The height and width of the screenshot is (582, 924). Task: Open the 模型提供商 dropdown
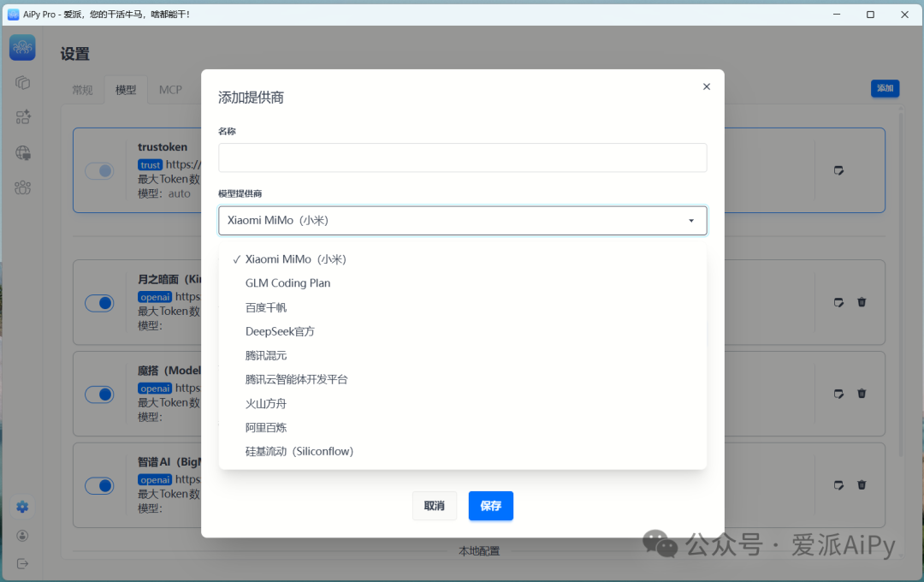463,221
